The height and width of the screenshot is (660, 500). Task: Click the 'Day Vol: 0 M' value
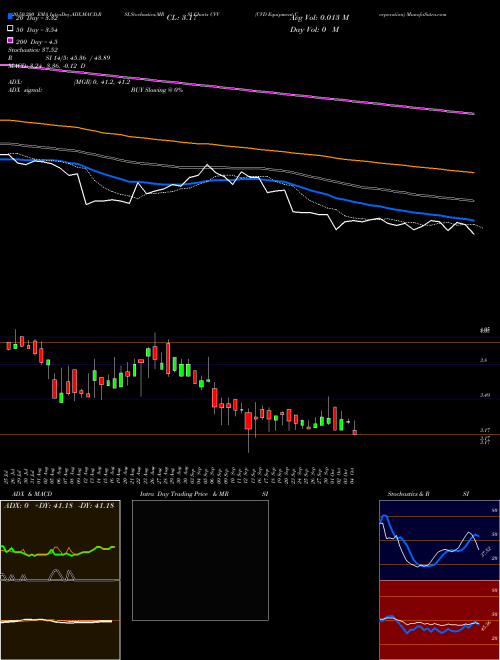(x=315, y=30)
